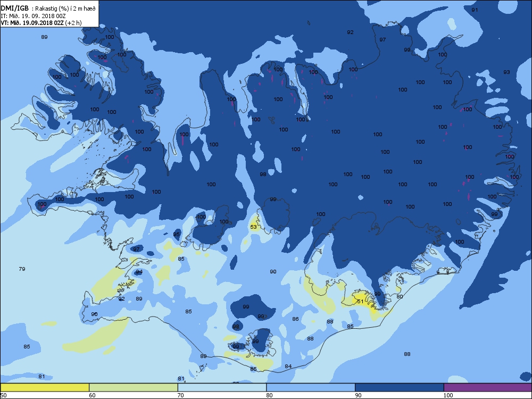Click the humidity value 86
532x399 pixels.
[295, 319]
